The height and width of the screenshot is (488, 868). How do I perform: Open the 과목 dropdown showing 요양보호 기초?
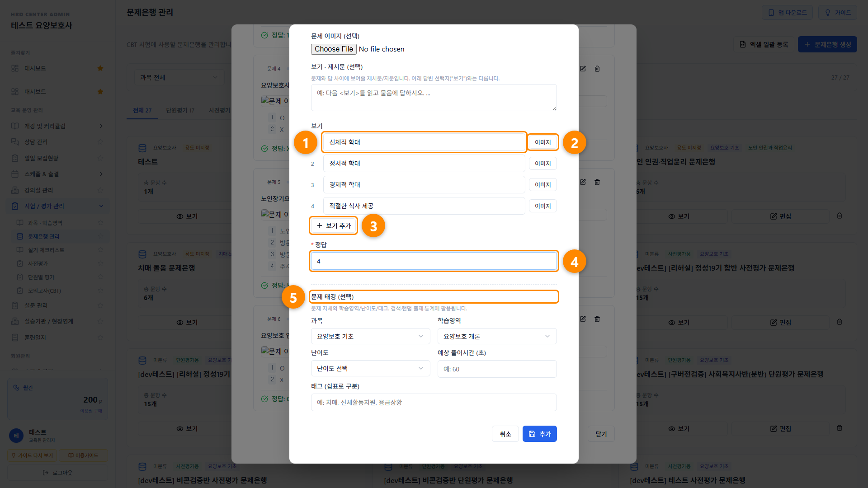pyautogui.click(x=370, y=336)
